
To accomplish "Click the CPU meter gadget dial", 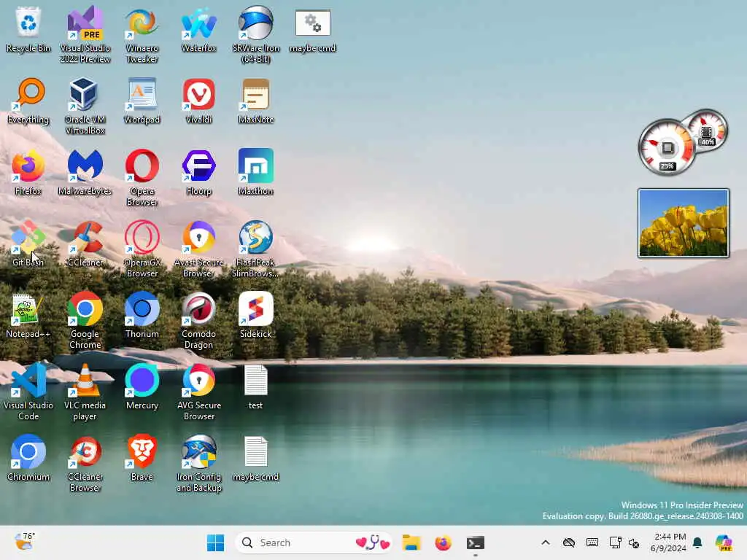I will click(667, 147).
